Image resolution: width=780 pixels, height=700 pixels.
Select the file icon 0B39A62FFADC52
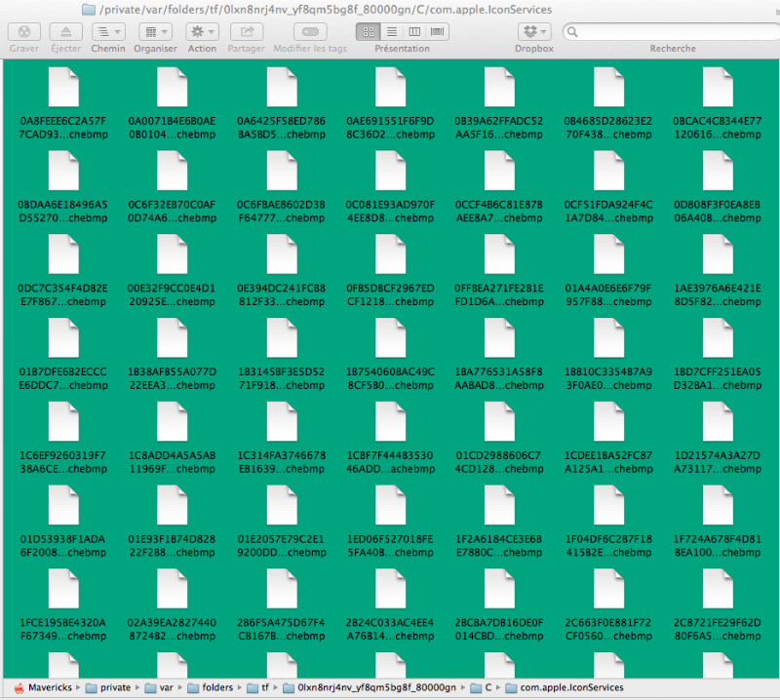[x=499, y=88]
